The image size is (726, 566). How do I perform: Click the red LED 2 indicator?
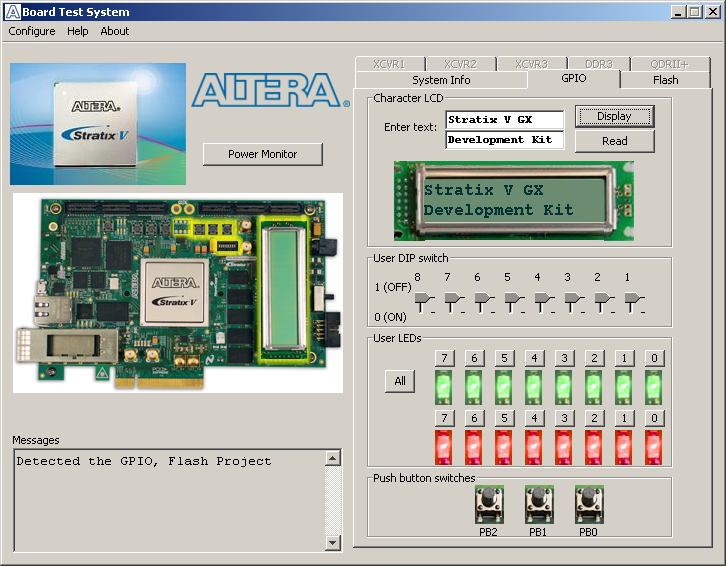pos(594,447)
